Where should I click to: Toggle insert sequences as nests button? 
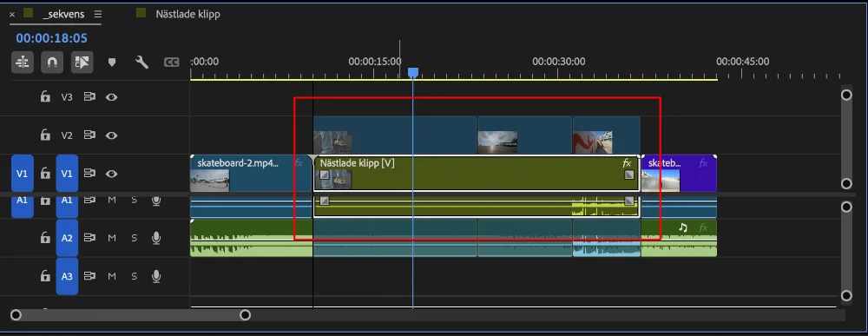(x=23, y=63)
